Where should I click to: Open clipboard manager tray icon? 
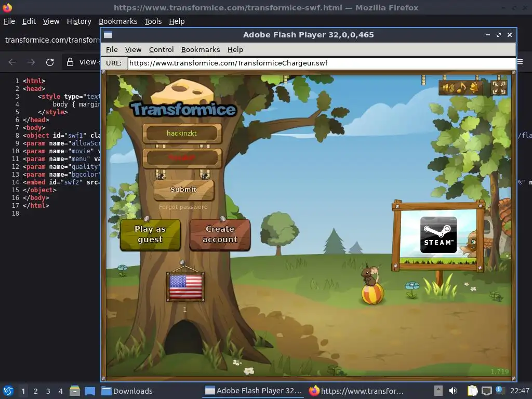pos(472,391)
